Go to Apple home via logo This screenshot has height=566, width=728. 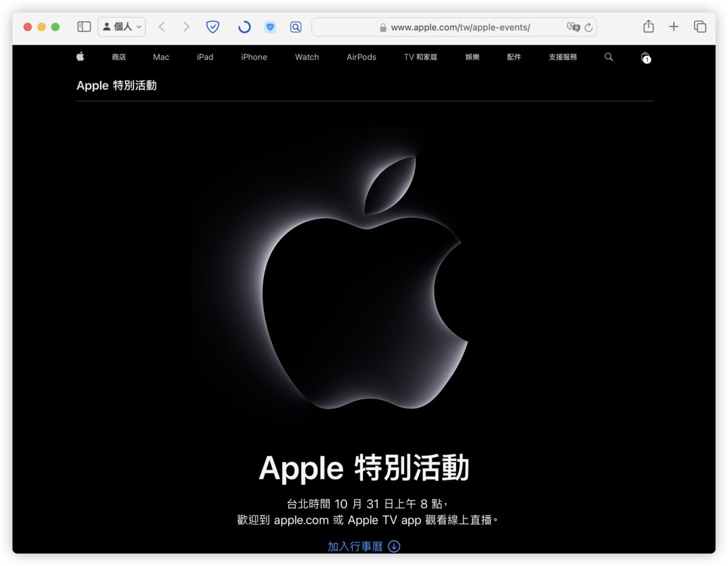coord(80,56)
